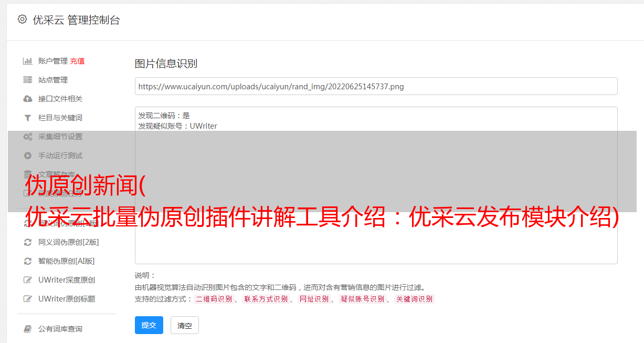Click the 优采云 管理控制台 header title
The height and width of the screenshot is (343, 644).
pos(76,20)
